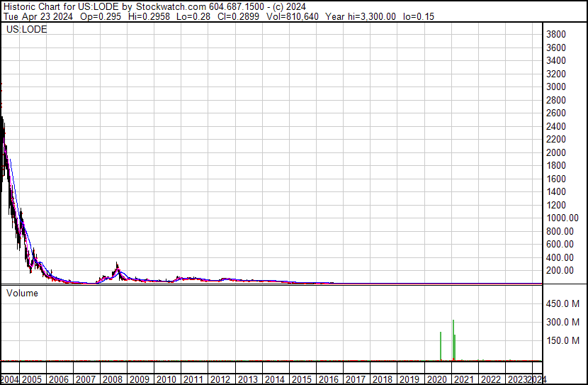
Task: Click the 2020 year label on time axis
Action: pyautogui.click(x=437, y=379)
